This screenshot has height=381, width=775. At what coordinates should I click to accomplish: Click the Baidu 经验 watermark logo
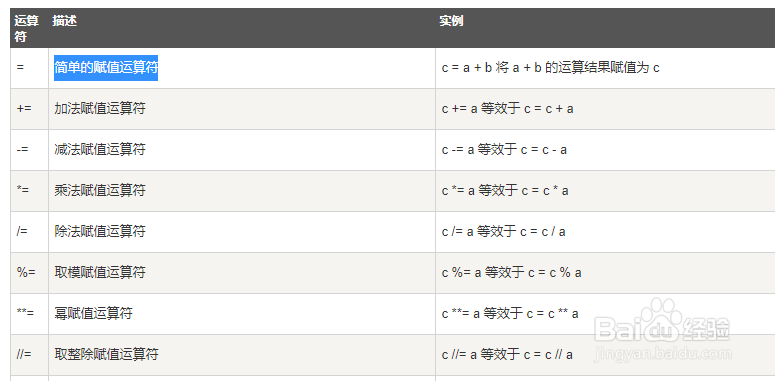(662, 327)
